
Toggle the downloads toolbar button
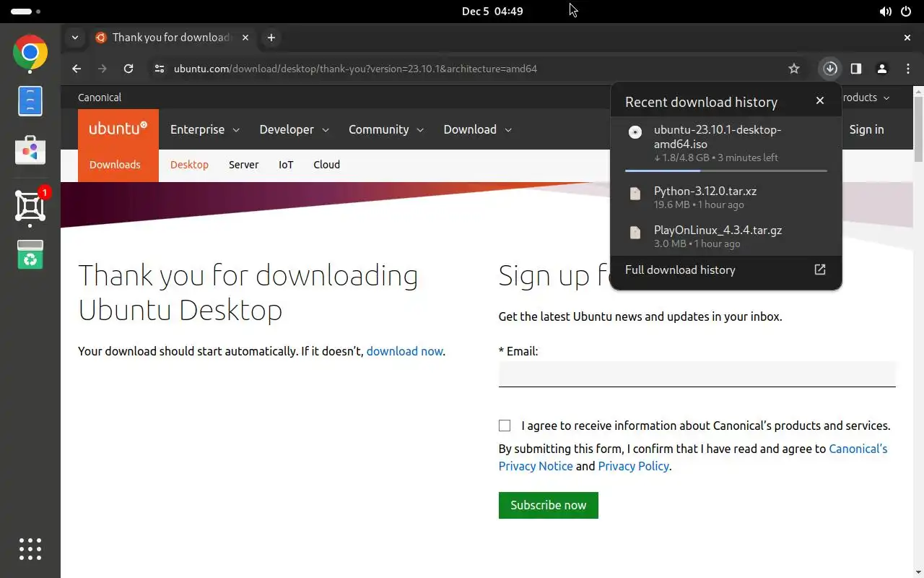[830, 69]
